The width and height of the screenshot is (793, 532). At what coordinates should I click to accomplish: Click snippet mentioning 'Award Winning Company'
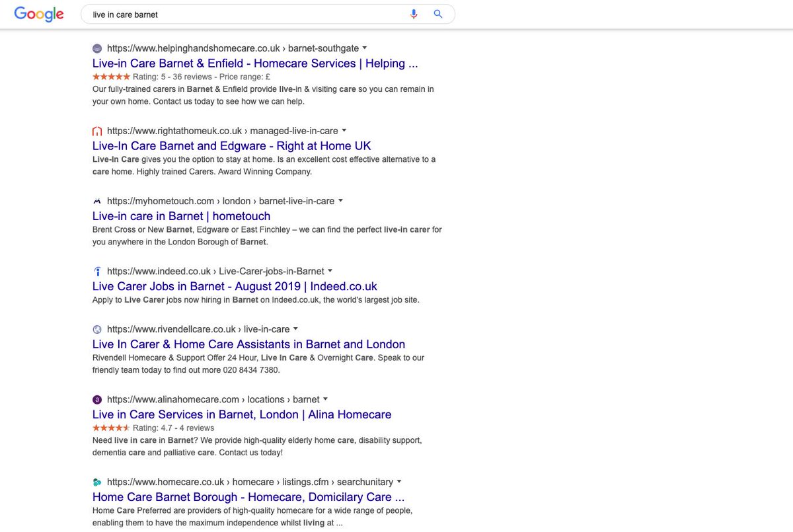click(x=264, y=165)
